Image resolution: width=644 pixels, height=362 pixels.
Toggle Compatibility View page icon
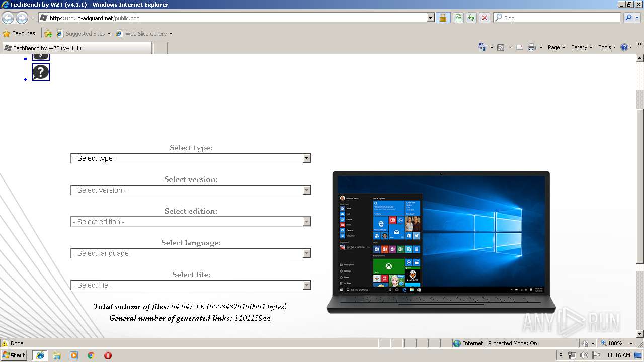coord(458,18)
